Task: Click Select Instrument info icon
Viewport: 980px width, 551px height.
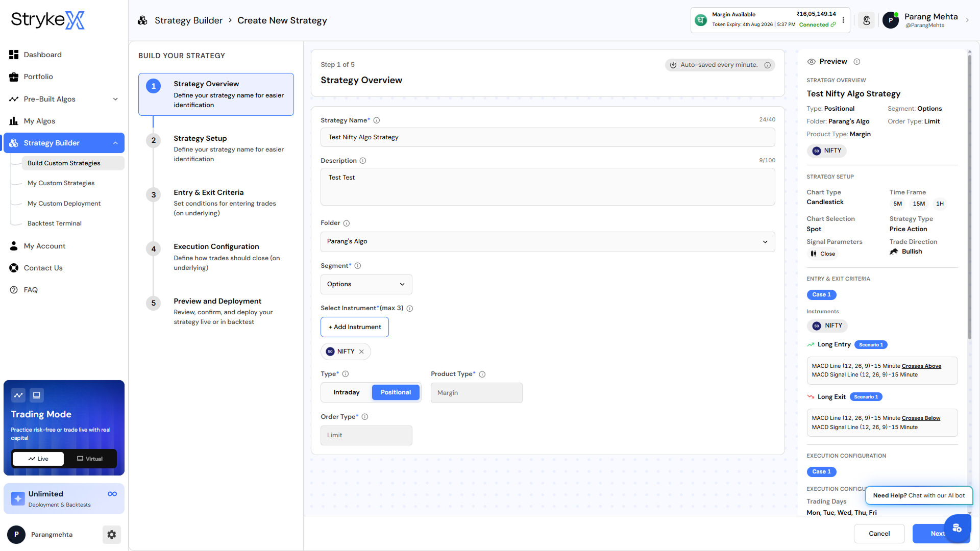Action: tap(410, 309)
